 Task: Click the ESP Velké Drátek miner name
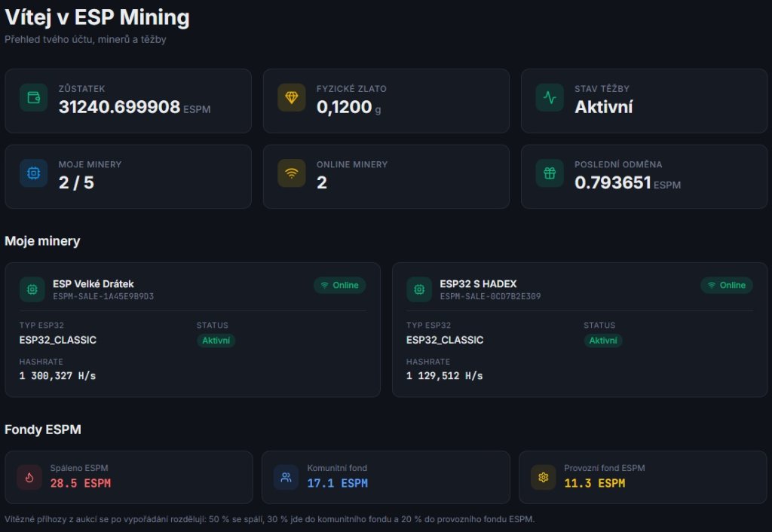tap(93, 284)
